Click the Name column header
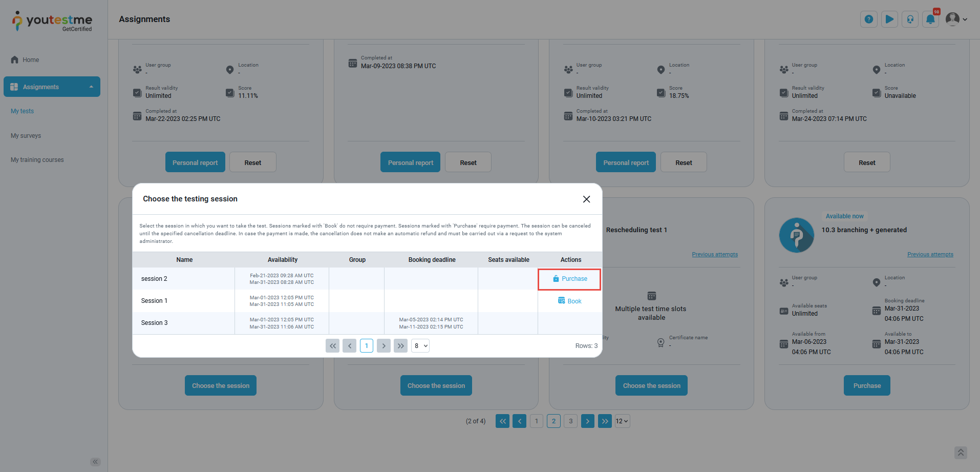Image resolution: width=980 pixels, height=472 pixels. [184, 260]
